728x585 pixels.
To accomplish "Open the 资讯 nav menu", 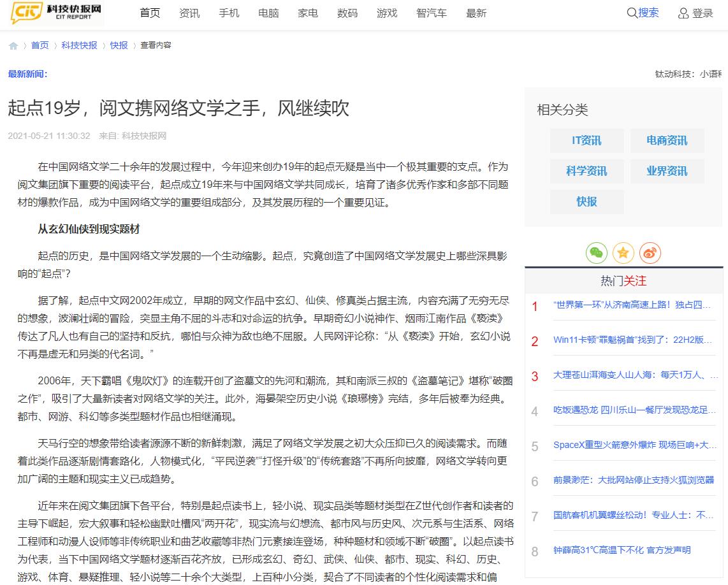I will pos(189,13).
